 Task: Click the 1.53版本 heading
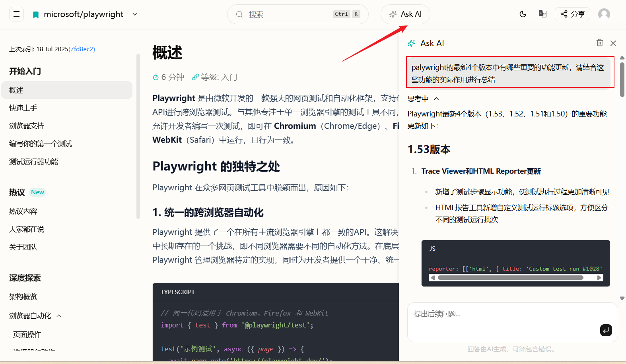point(429,149)
